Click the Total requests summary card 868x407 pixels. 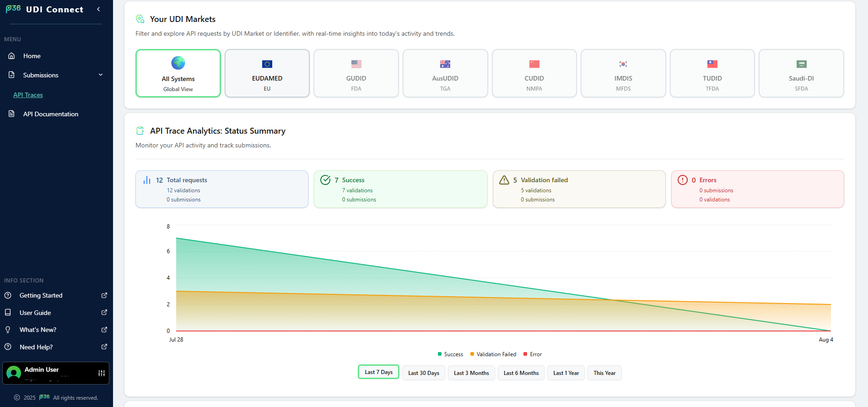pos(222,189)
